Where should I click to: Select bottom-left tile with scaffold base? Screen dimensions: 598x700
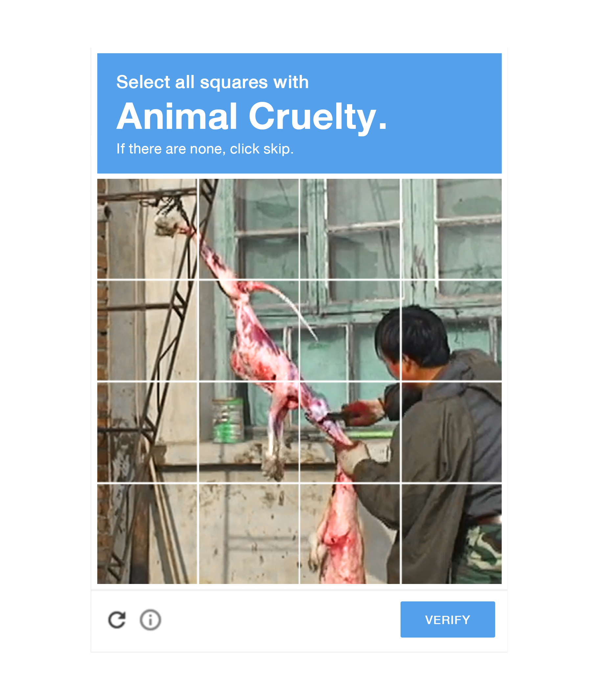[x=147, y=534]
